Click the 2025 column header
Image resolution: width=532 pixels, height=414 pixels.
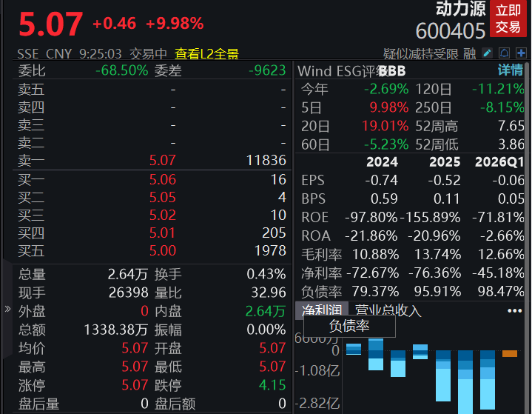click(445, 162)
